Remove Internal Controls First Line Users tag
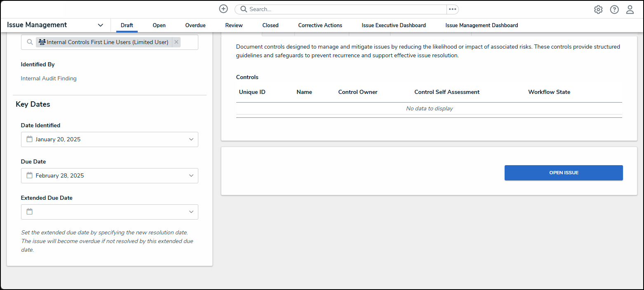Image resolution: width=644 pixels, height=290 pixels. pos(176,42)
